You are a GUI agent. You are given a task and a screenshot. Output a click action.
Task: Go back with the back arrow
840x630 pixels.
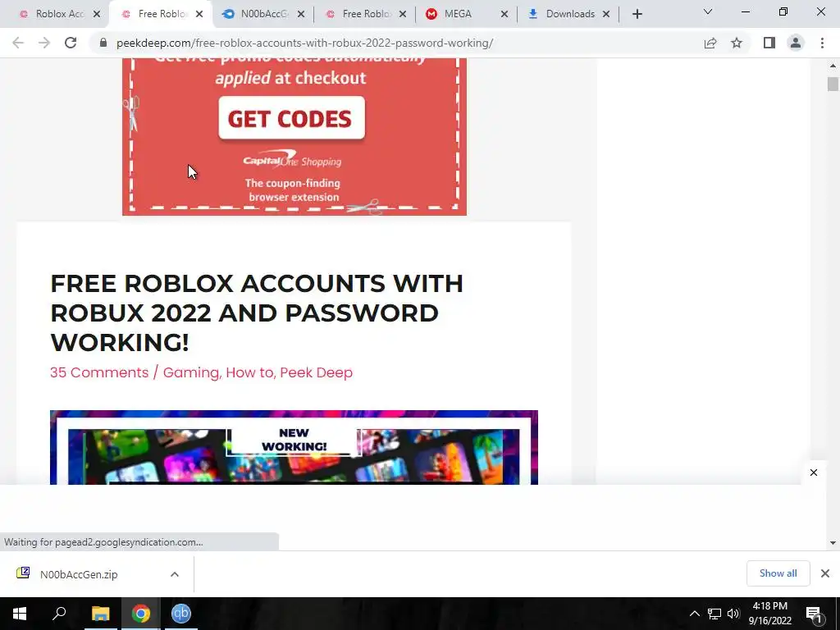coord(18,43)
